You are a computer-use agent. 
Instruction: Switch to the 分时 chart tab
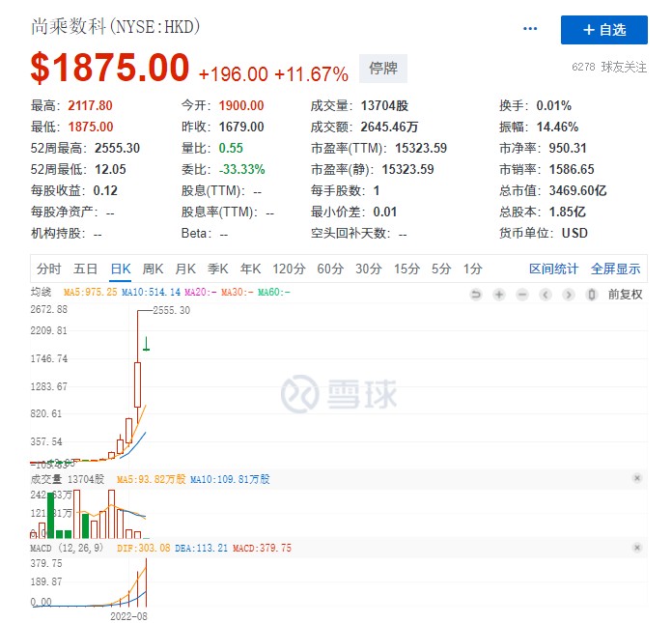click(x=48, y=269)
